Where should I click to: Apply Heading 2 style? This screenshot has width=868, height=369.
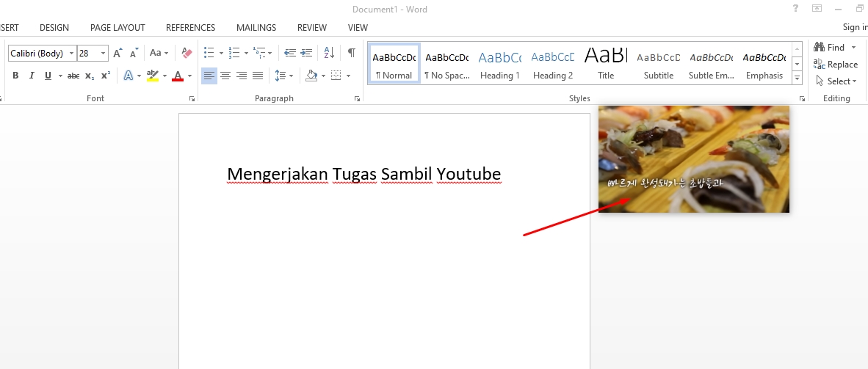tap(552, 64)
